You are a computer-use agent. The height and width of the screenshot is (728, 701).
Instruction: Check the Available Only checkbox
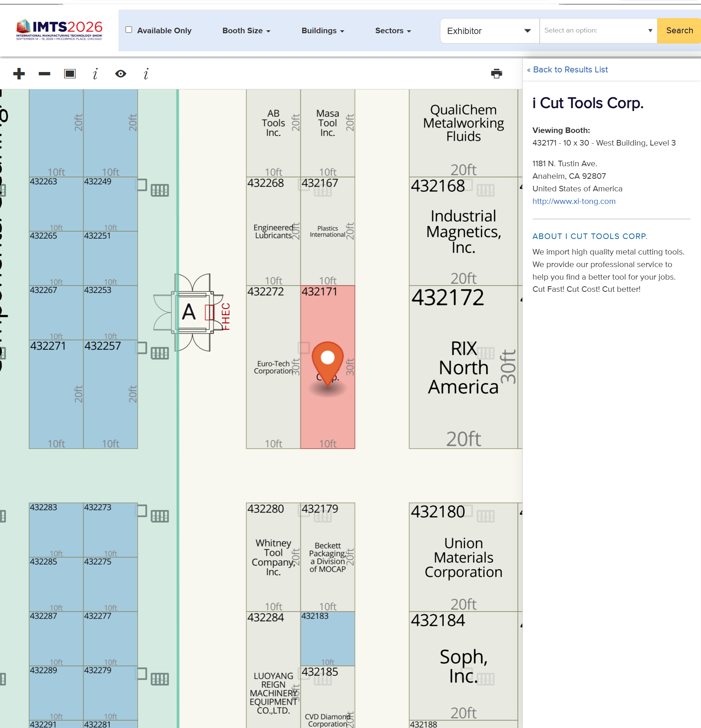[129, 30]
